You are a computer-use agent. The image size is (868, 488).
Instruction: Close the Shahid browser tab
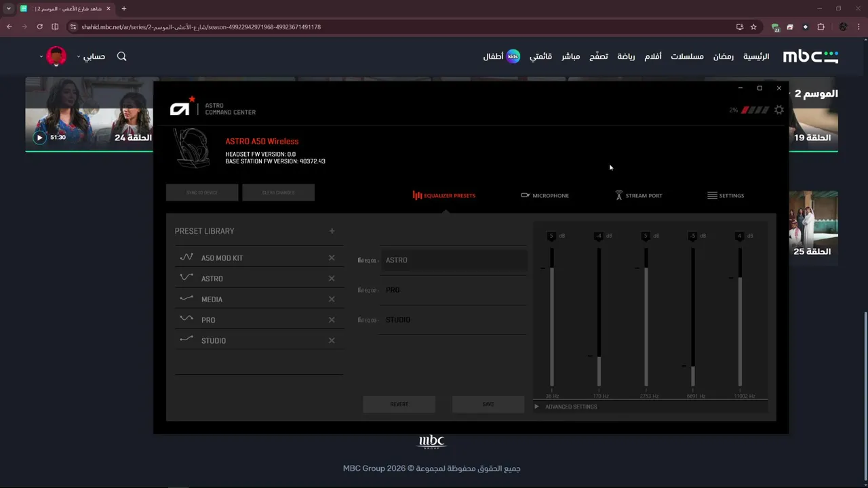(x=108, y=9)
